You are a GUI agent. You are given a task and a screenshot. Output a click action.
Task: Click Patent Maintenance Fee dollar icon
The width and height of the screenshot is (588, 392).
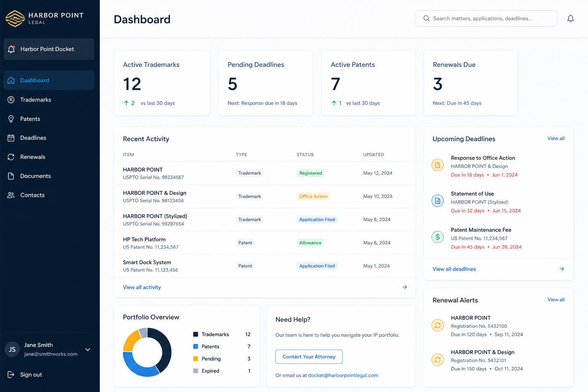click(438, 237)
